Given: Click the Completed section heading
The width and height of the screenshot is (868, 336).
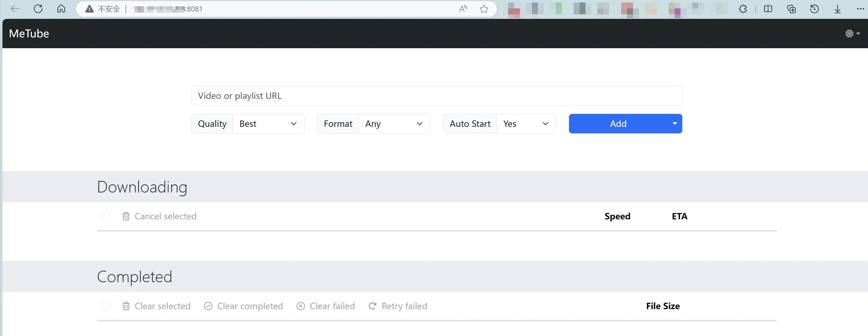Looking at the screenshot, I should 135,277.
